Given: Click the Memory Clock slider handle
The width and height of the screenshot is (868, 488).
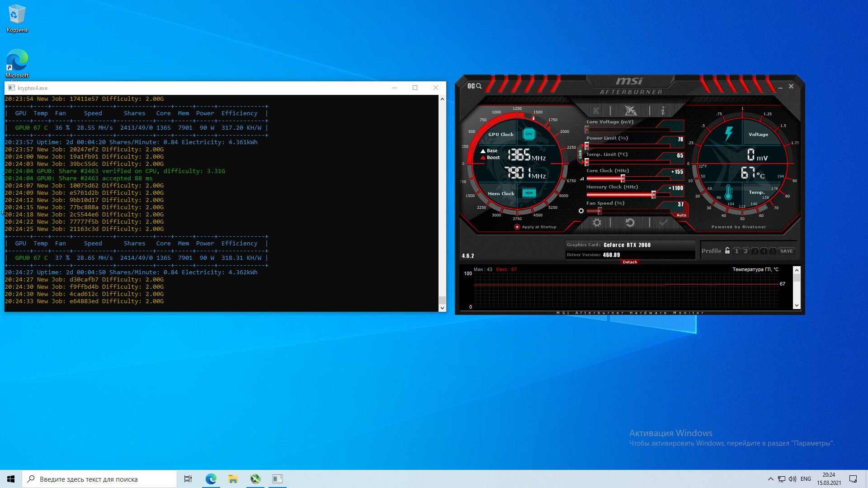Looking at the screenshot, I should click(654, 195).
